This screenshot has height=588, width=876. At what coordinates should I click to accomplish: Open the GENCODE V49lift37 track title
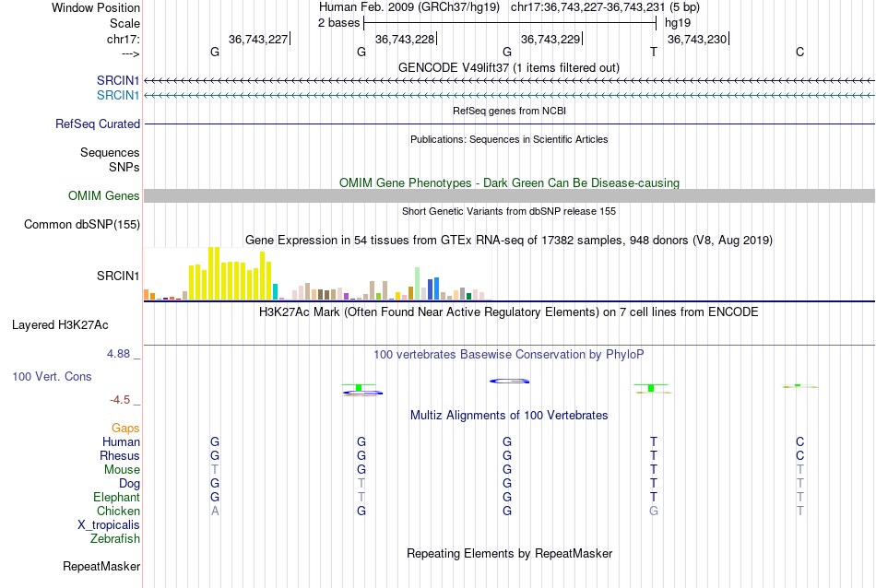coord(508,67)
